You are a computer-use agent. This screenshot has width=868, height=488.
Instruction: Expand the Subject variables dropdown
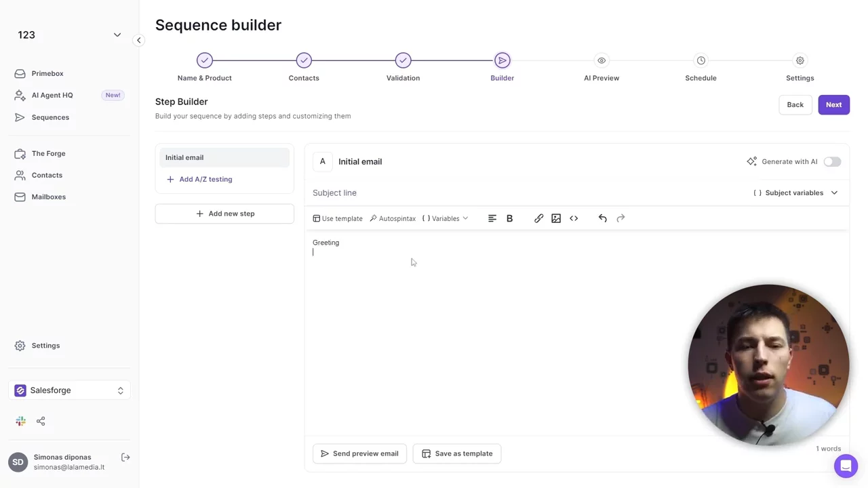point(795,193)
